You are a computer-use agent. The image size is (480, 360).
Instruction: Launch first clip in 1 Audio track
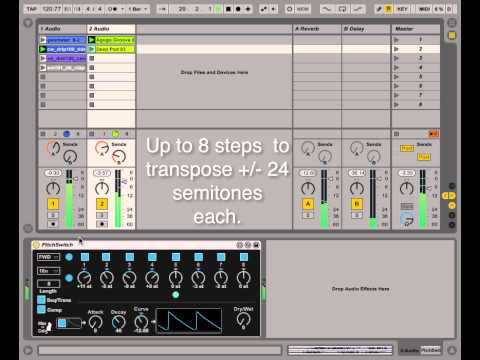(x=43, y=40)
